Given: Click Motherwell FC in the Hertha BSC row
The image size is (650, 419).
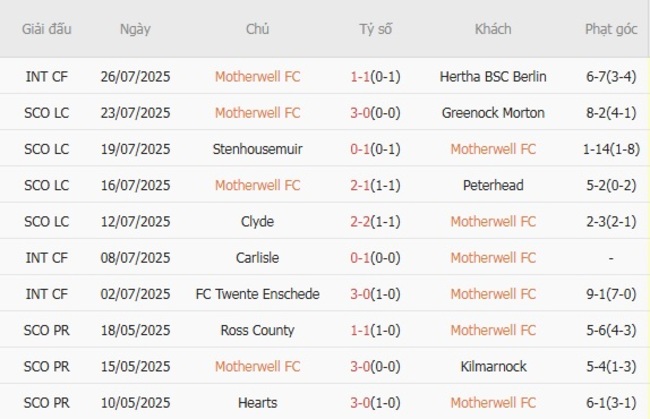Looking at the screenshot, I should coord(257,76).
